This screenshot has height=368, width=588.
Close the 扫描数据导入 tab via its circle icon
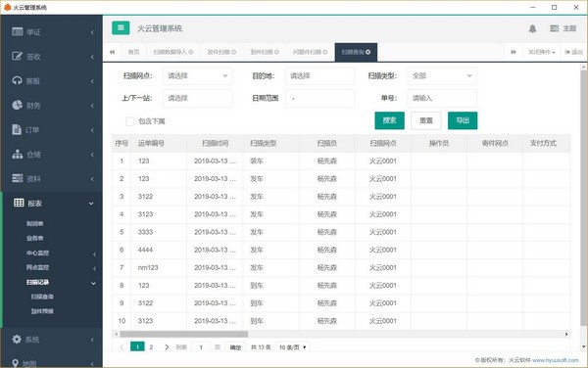pos(191,52)
